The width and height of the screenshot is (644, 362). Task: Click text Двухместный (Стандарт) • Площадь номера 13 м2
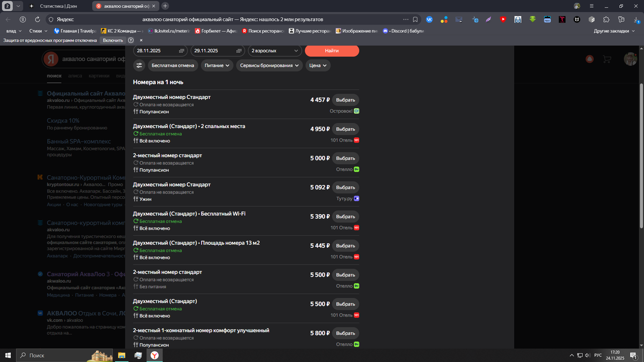click(x=196, y=243)
